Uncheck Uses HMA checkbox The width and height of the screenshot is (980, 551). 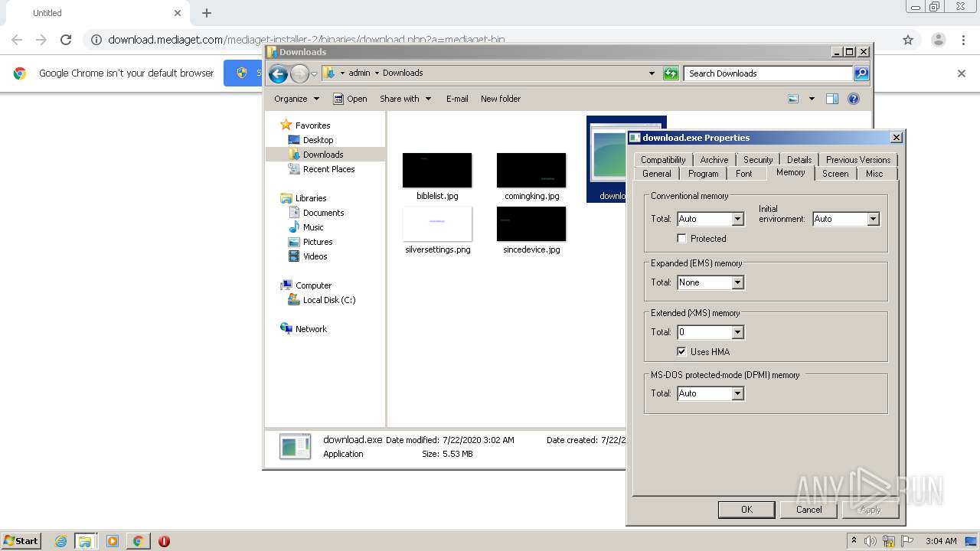(x=681, y=352)
